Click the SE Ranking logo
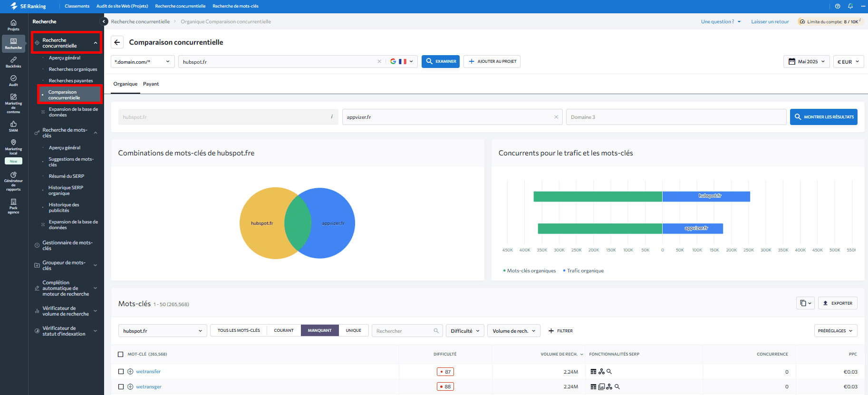This screenshot has height=395, width=868. coord(28,6)
